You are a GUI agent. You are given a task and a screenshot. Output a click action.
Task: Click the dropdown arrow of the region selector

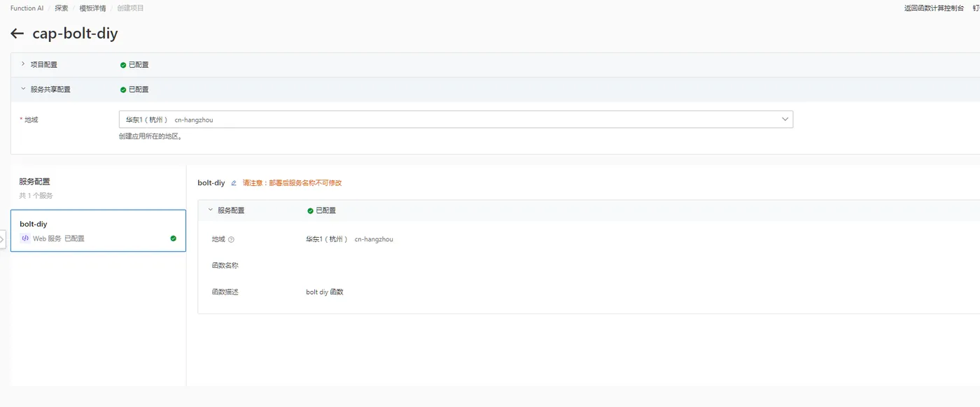(785, 120)
